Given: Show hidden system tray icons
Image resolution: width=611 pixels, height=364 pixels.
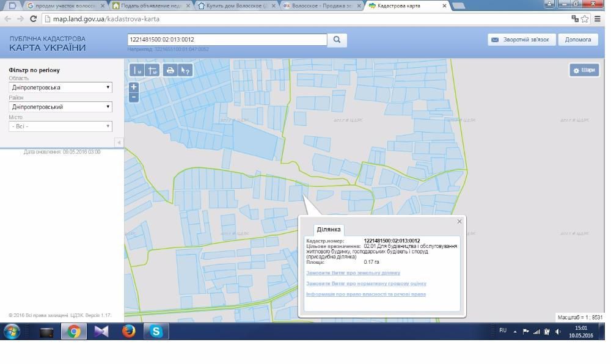Looking at the screenshot, I should [x=515, y=332].
